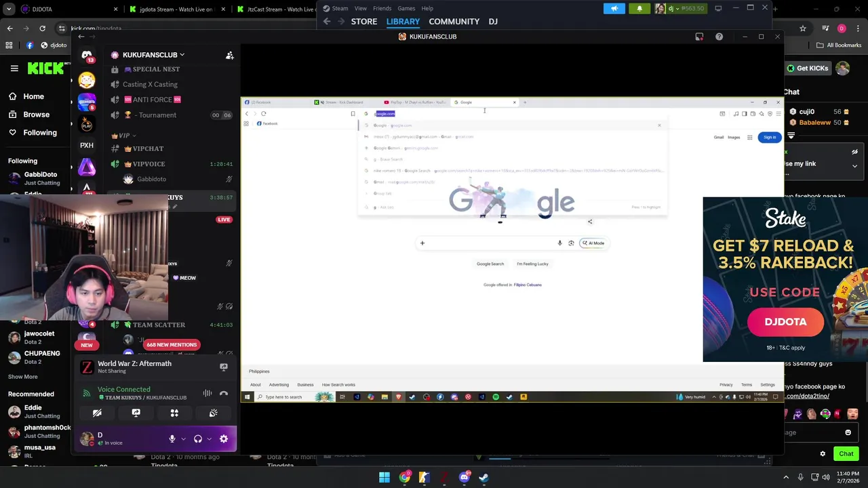Open Steam from Windows taskbar
This screenshot has height=488, width=868.
484,477
